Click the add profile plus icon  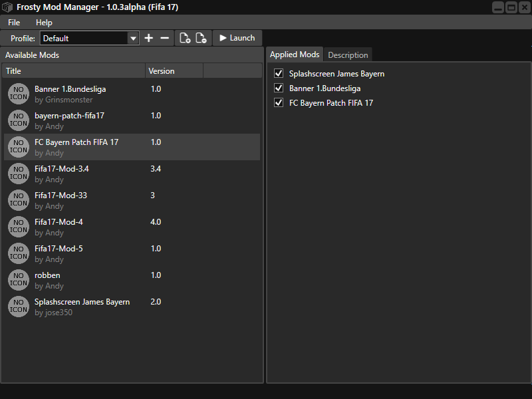pos(148,38)
